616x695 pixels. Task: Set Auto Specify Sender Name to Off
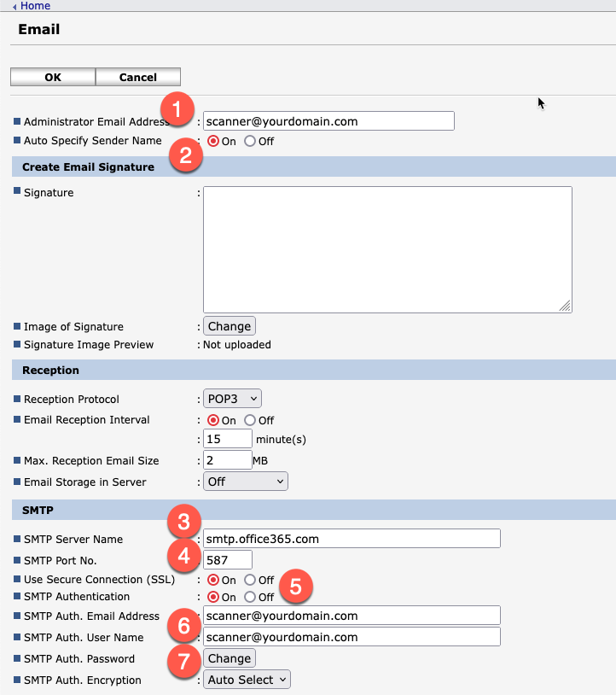click(250, 142)
